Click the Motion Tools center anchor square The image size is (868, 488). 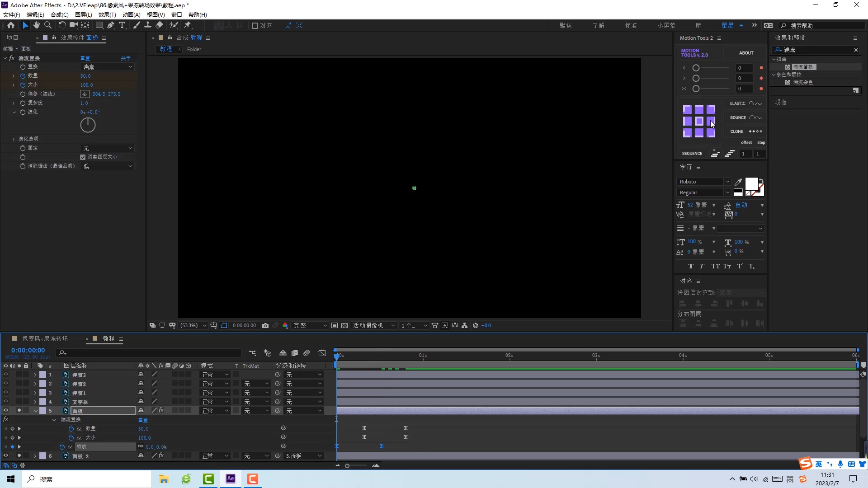[x=699, y=121]
